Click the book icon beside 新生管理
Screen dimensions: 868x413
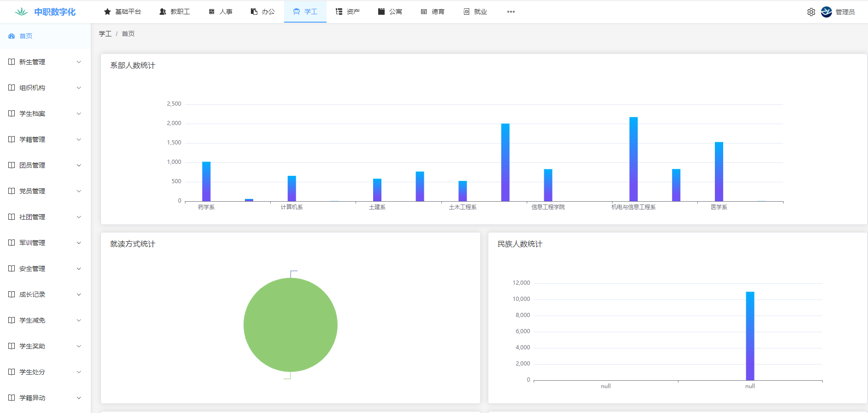[12, 62]
